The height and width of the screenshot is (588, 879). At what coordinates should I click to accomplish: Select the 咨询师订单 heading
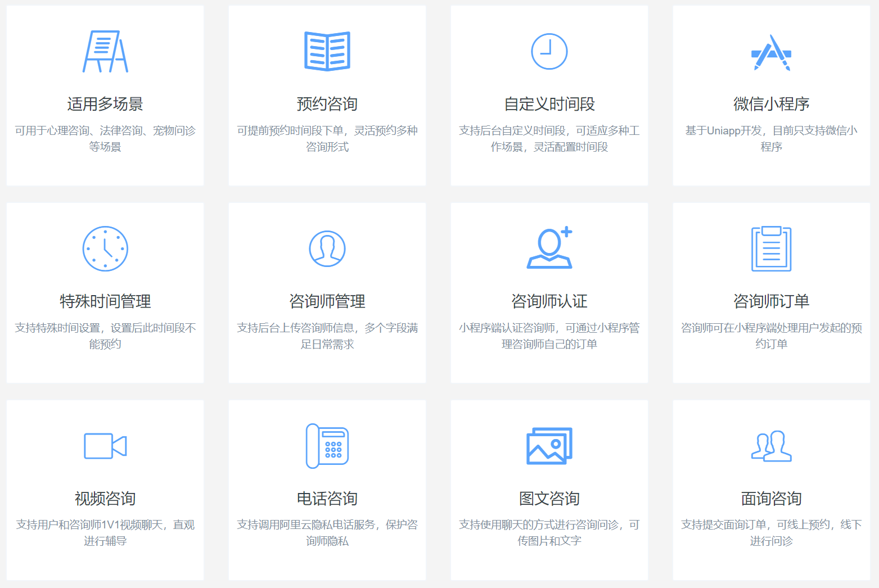(772, 301)
